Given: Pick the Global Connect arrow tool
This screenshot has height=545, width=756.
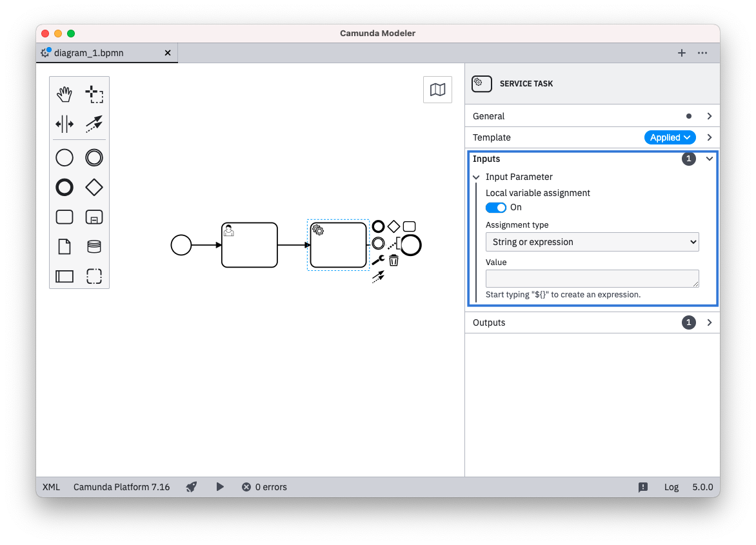Looking at the screenshot, I should (94, 124).
